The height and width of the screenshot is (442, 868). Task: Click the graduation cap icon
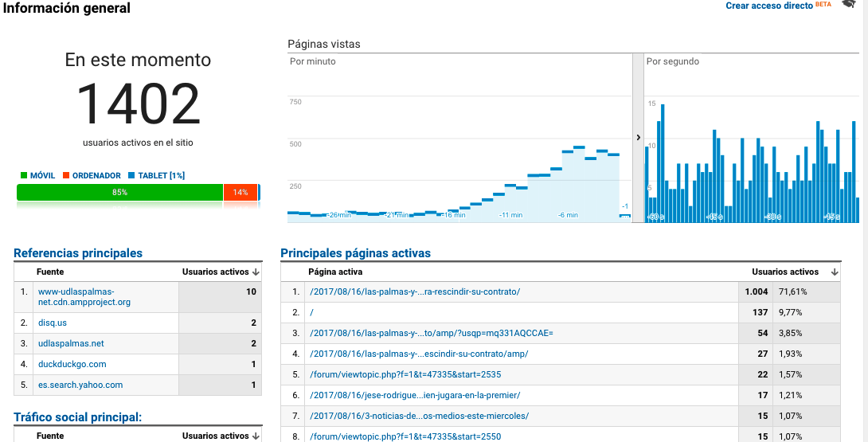pyautogui.click(x=848, y=5)
